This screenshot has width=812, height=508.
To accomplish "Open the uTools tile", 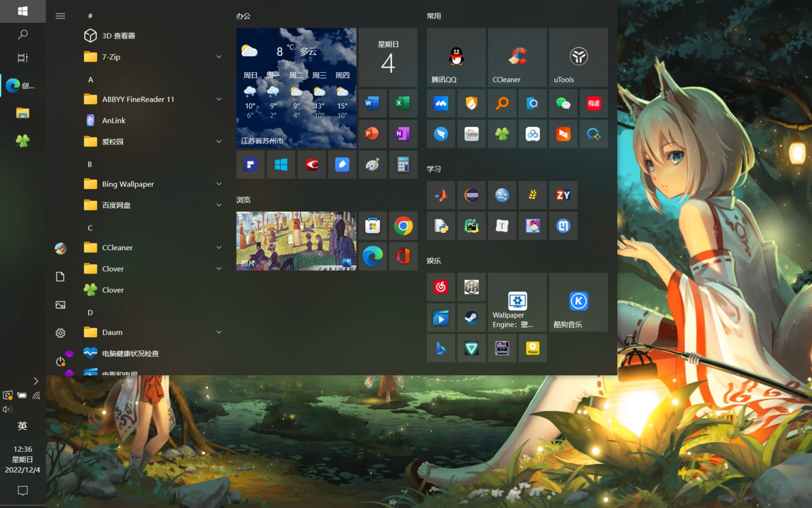I will (x=578, y=57).
